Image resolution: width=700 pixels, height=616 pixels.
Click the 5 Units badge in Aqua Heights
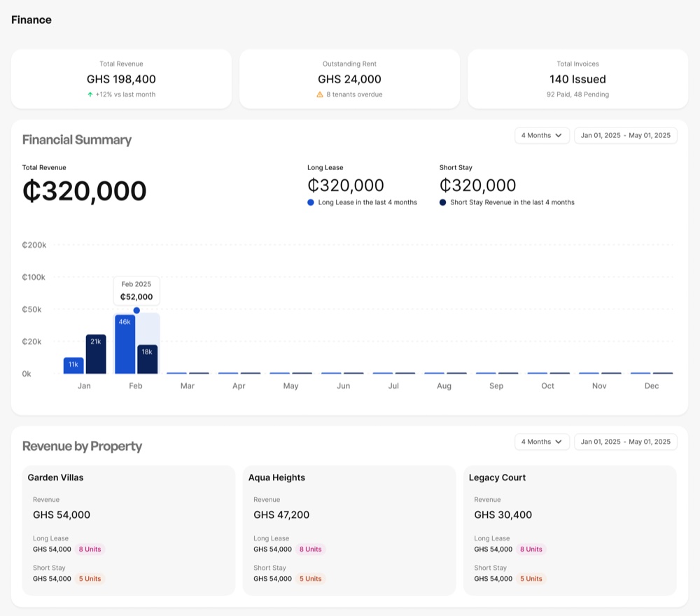point(310,578)
